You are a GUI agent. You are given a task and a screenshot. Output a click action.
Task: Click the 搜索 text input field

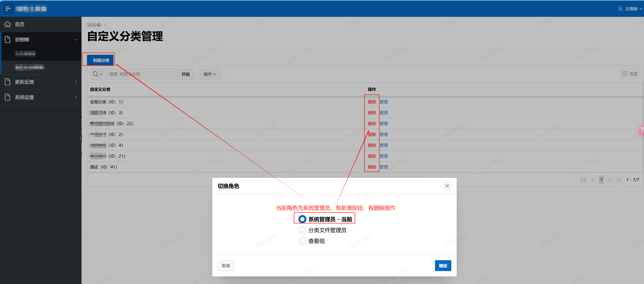point(142,74)
